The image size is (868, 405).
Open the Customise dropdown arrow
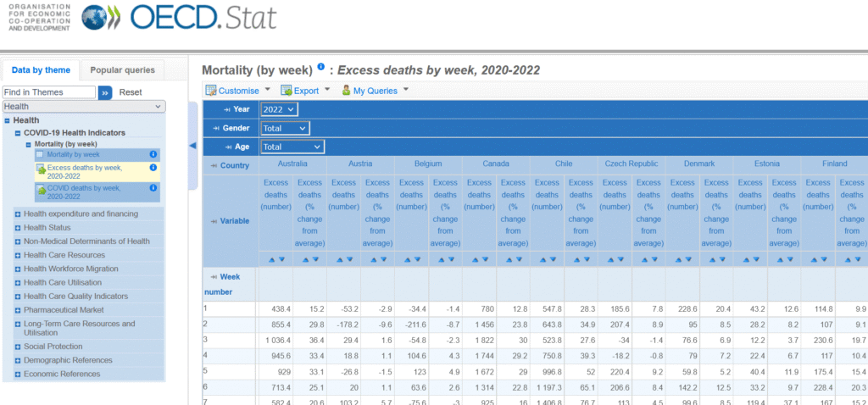click(x=268, y=89)
